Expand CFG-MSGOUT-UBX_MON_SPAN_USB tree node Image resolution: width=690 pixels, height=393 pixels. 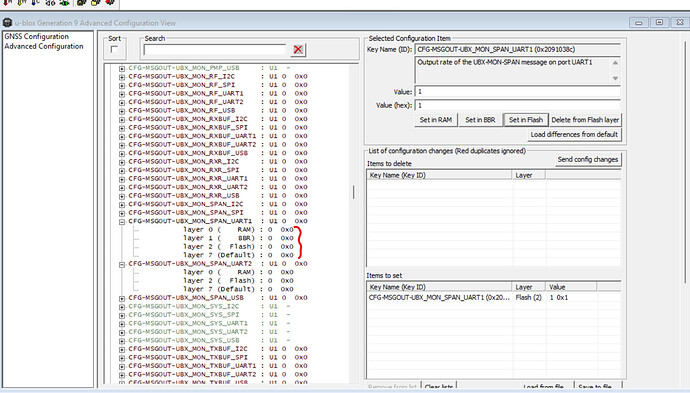click(x=122, y=298)
